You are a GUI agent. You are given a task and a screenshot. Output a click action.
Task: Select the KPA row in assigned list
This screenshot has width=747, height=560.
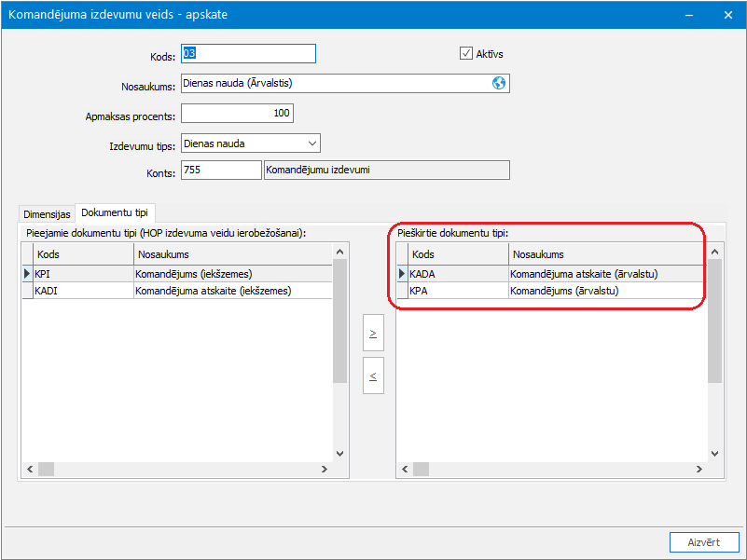(x=550, y=291)
